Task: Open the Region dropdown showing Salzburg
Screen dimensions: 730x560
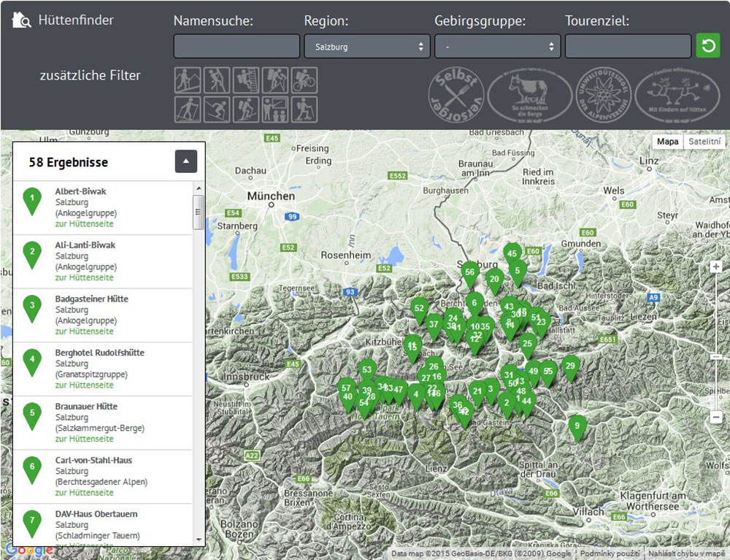Action: [367, 46]
